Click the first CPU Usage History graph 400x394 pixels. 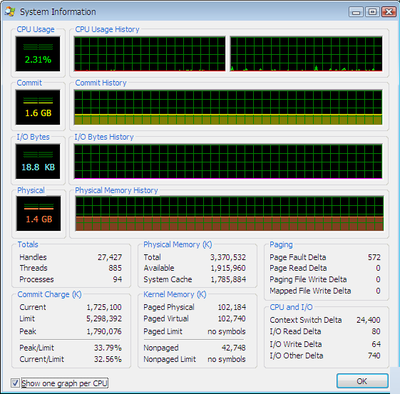click(x=150, y=54)
